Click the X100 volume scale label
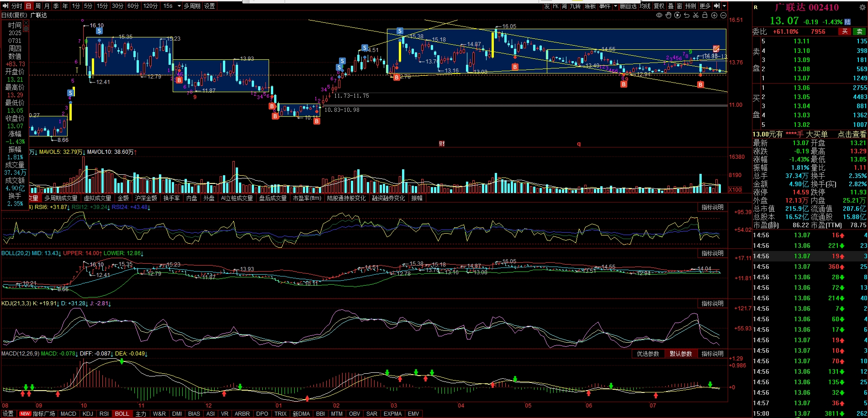The width and height of the screenshot is (868, 418). coord(735,189)
